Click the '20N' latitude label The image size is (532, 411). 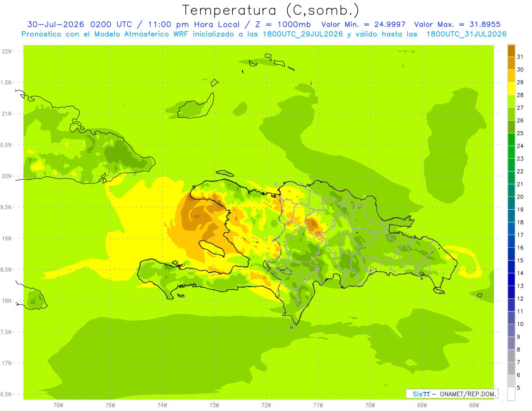click(x=7, y=176)
